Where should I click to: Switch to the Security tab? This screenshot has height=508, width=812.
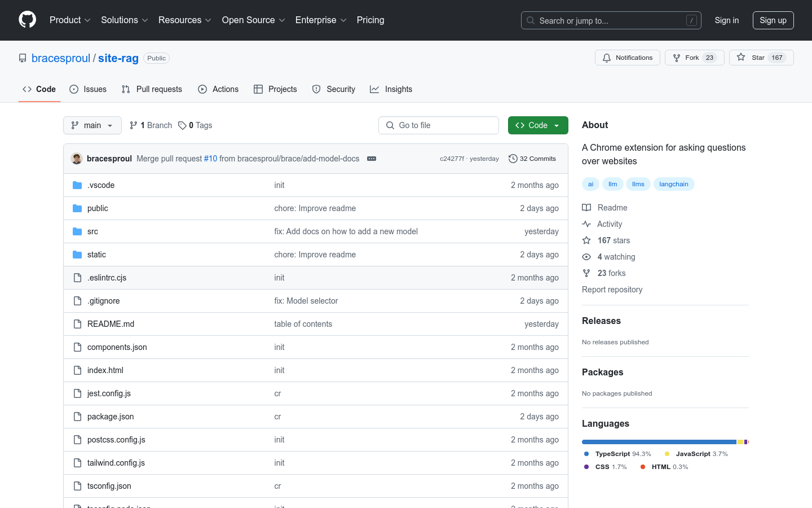(334, 89)
